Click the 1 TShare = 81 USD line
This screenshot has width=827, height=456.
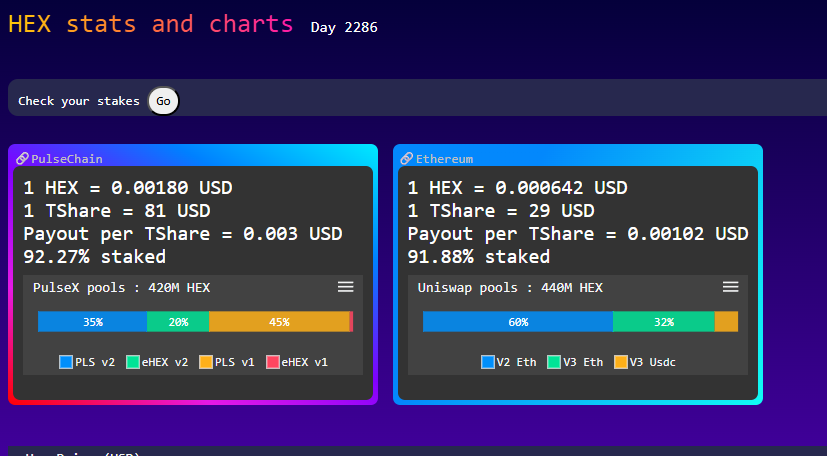point(117,211)
